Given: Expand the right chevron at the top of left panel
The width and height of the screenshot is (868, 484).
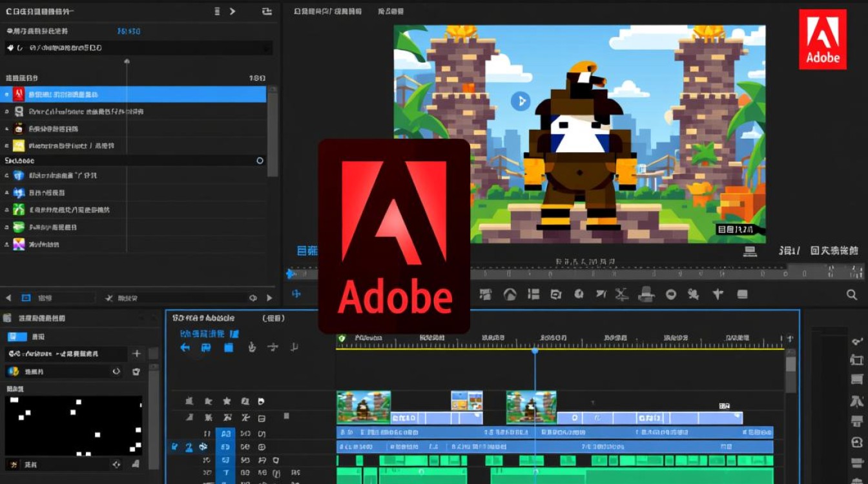Looking at the screenshot, I should click(232, 12).
